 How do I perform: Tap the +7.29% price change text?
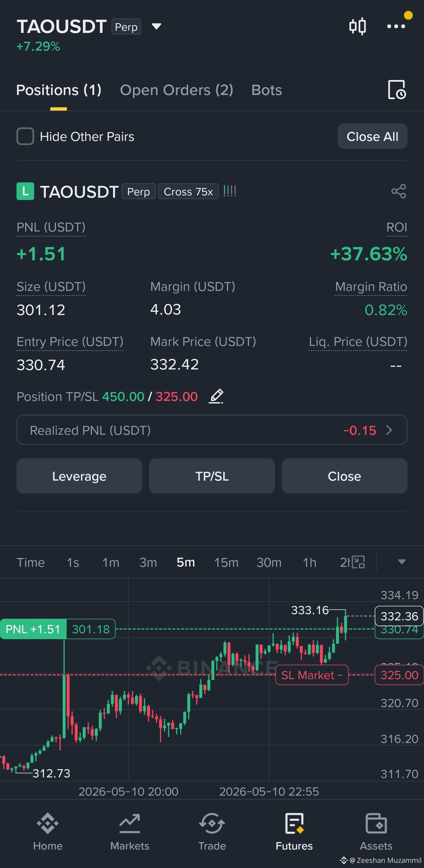38,46
